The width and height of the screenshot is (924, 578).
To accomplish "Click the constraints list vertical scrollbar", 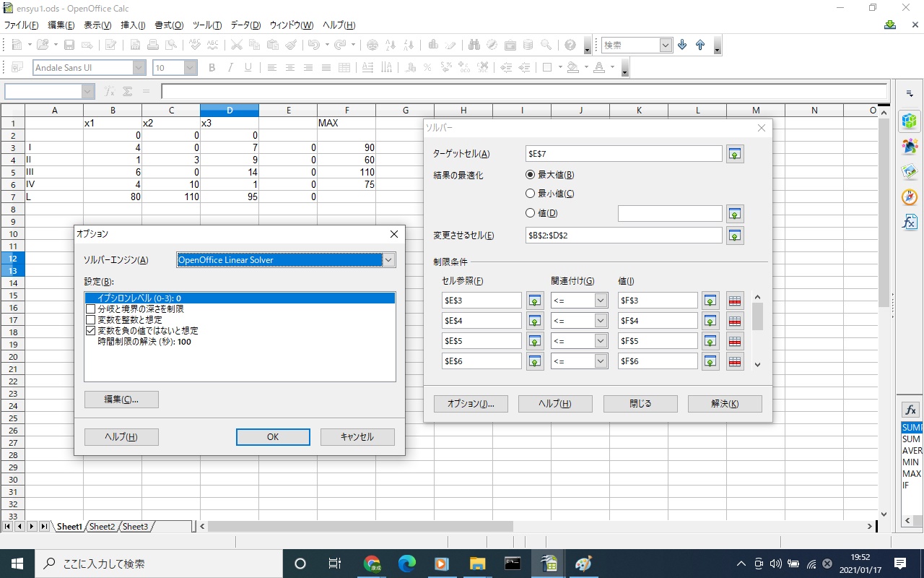I will [757, 318].
